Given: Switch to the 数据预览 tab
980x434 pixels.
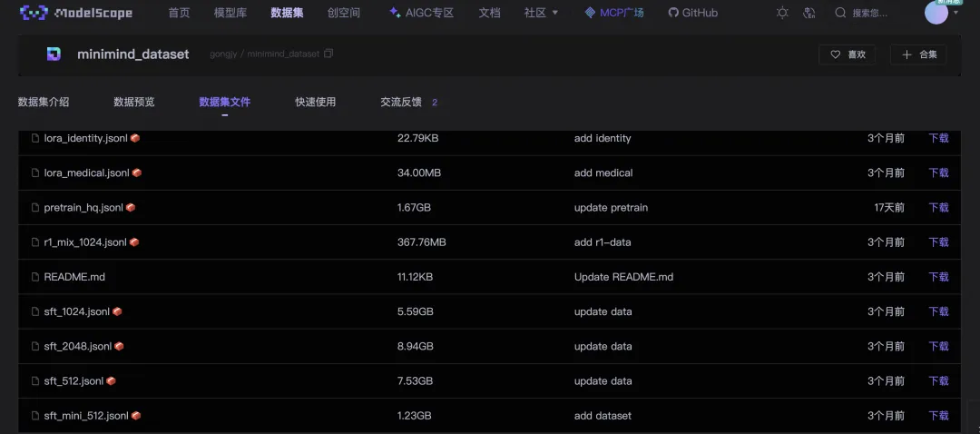Looking at the screenshot, I should [133, 102].
